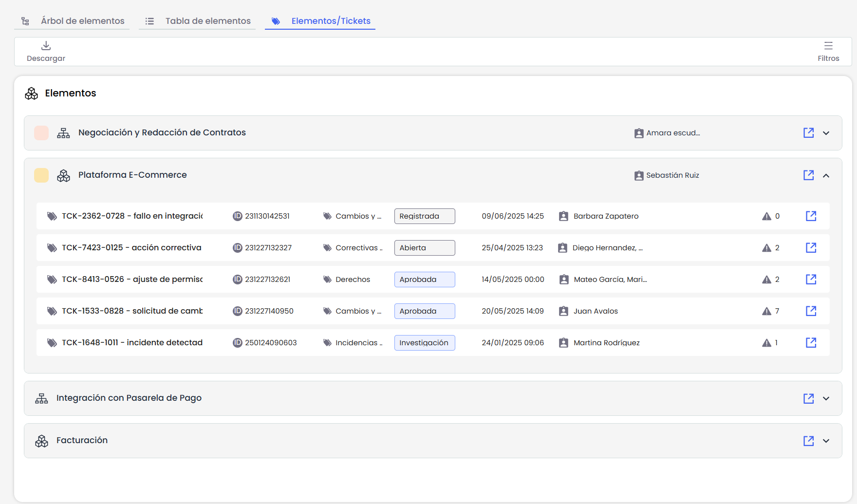Viewport: 857px width, 504px height.
Task: Open ticket TCK-1648-1011 external link icon
Action: [x=811, y=343]
